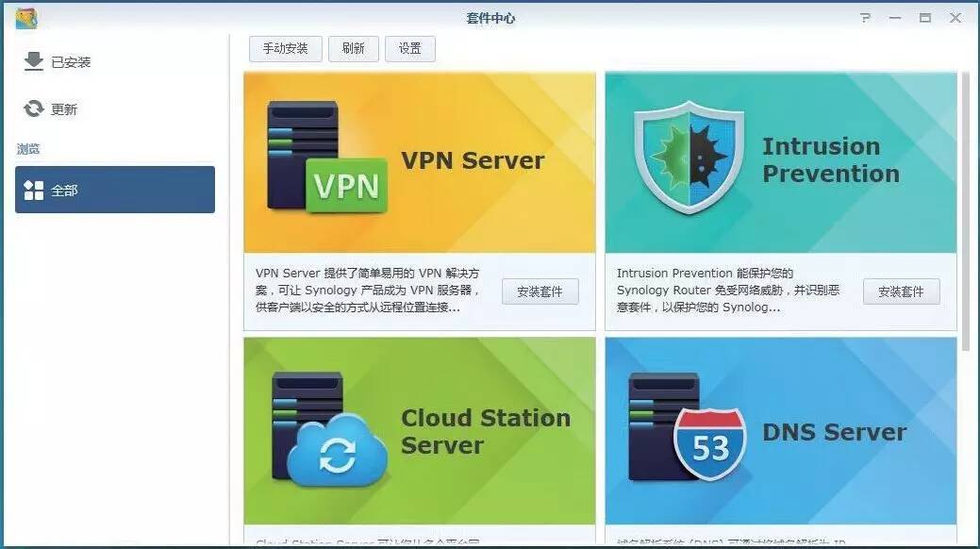Click the download arrow icon beside 已安装

(x=33, y=61)
